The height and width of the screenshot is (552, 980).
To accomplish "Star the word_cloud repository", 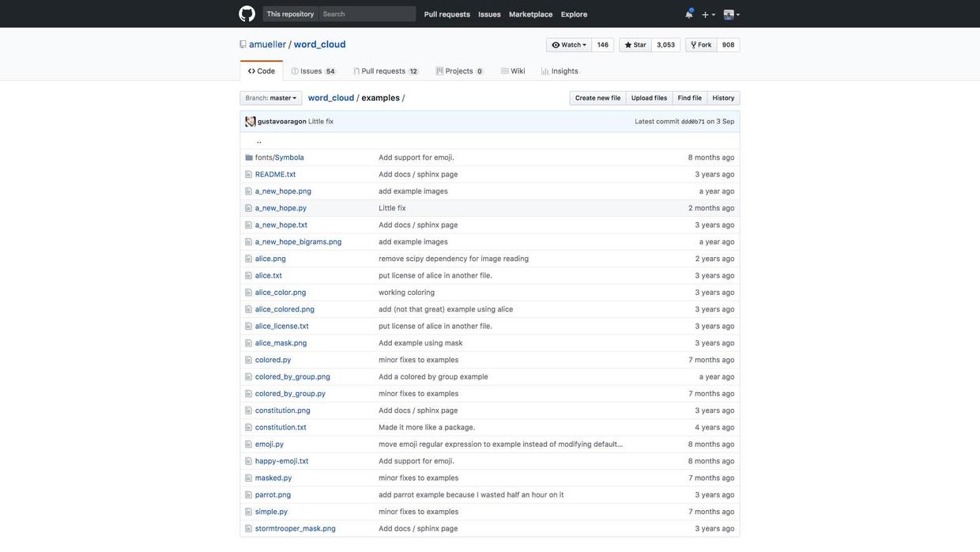I will click(635, 45).
